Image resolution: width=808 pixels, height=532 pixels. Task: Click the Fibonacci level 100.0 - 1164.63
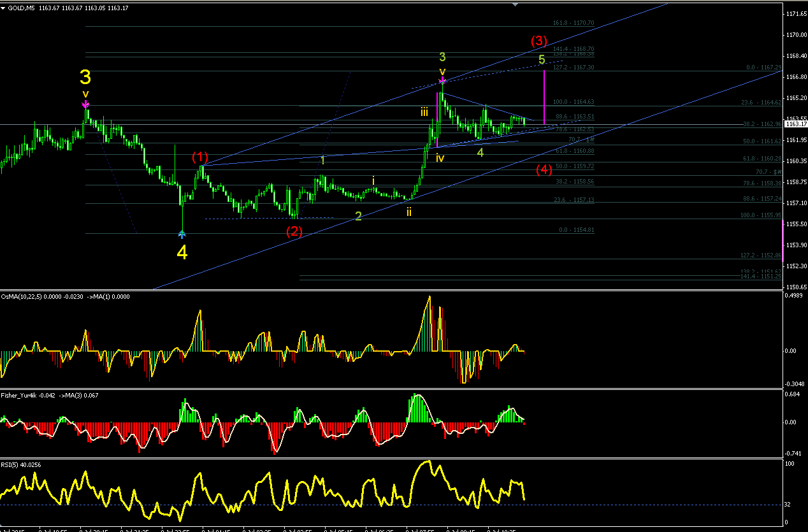click(x=574, y=101)
